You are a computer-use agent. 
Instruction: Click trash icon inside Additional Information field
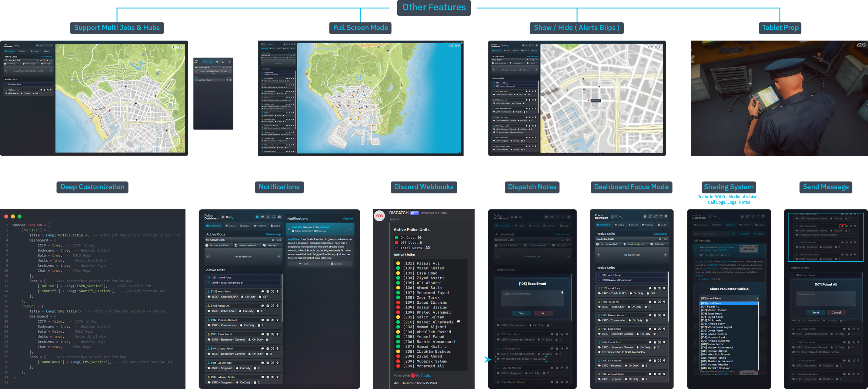coord(562,292)
